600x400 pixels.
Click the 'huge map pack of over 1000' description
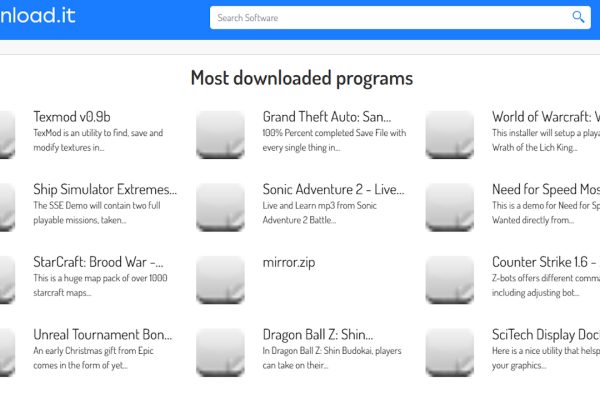click(x=100, y=286)
